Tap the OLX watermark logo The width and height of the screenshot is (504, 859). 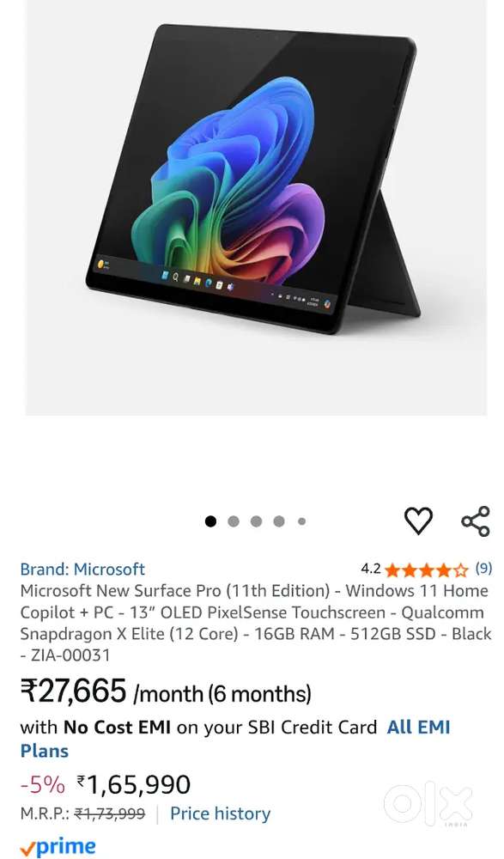pyautogui.click(x=428, y=804)
